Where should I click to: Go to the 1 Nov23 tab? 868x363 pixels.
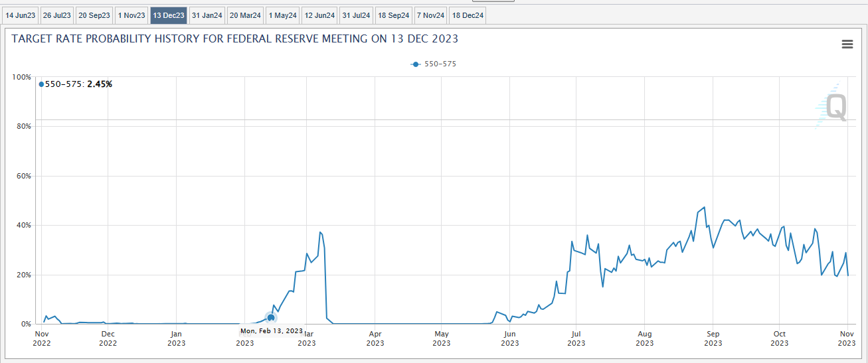pos(131,15)
